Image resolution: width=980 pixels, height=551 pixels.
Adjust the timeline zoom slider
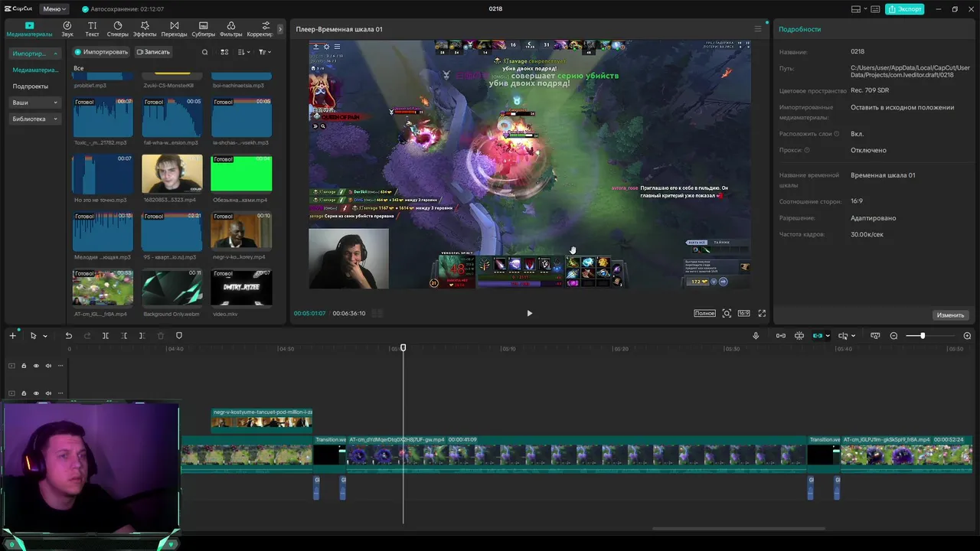click(x=922, y=336)
